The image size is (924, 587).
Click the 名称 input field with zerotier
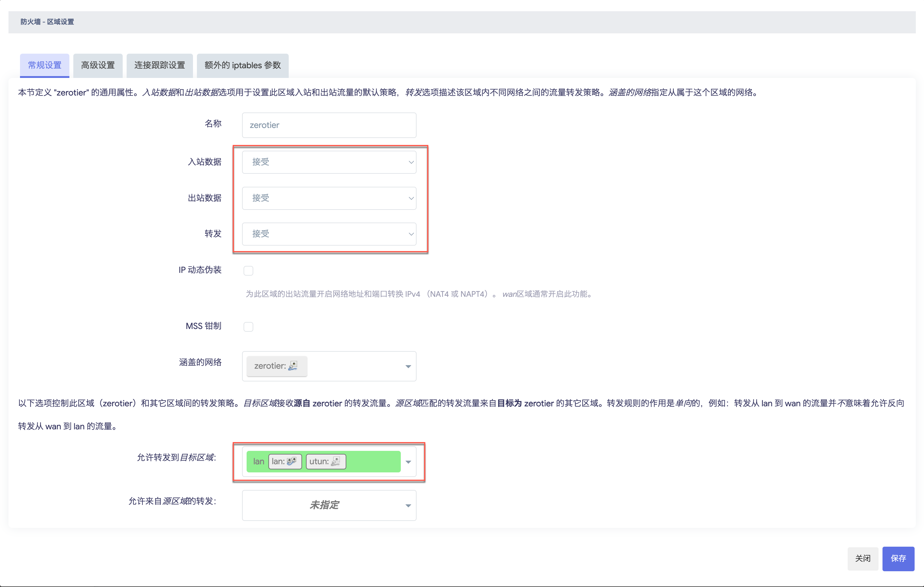click(x=329, y=125)
